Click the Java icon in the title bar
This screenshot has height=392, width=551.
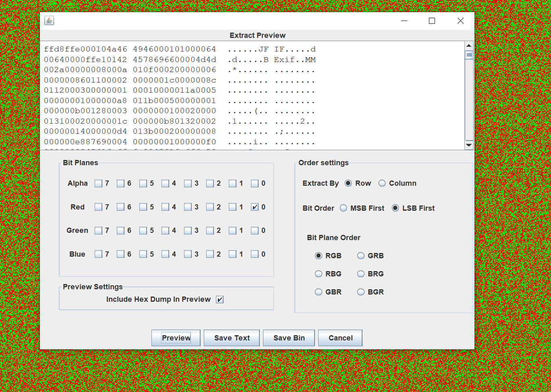click(x=49, y=21)
